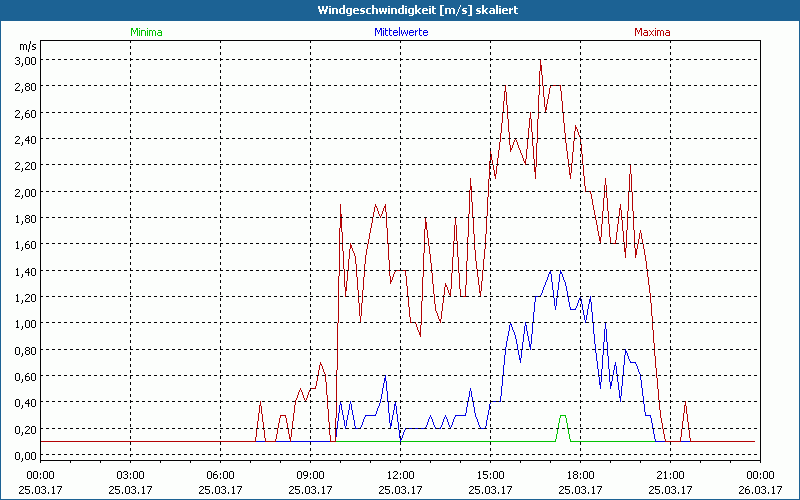Click the 03:00 time axis label
The image size is (800, 500).
(130, 475)
